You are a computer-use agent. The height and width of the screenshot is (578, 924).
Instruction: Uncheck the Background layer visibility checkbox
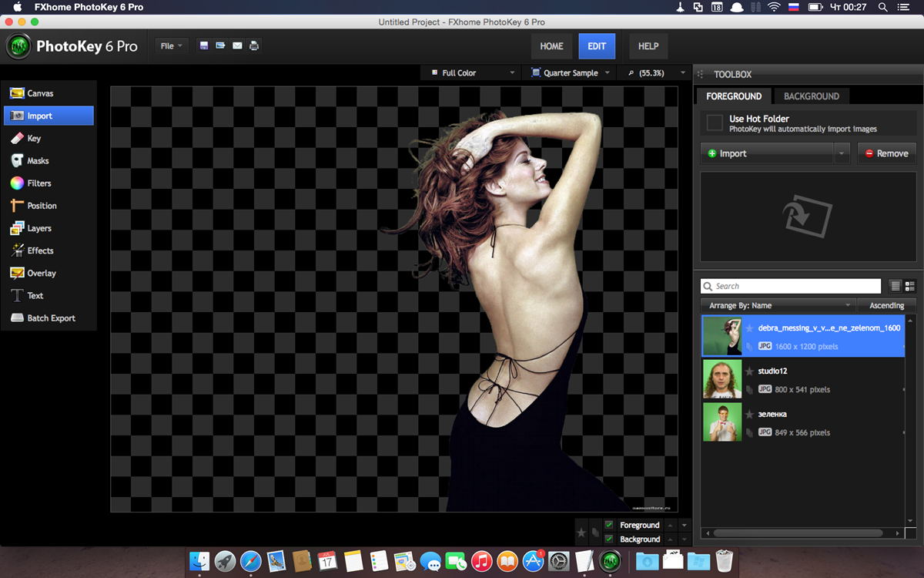(609, 539)
